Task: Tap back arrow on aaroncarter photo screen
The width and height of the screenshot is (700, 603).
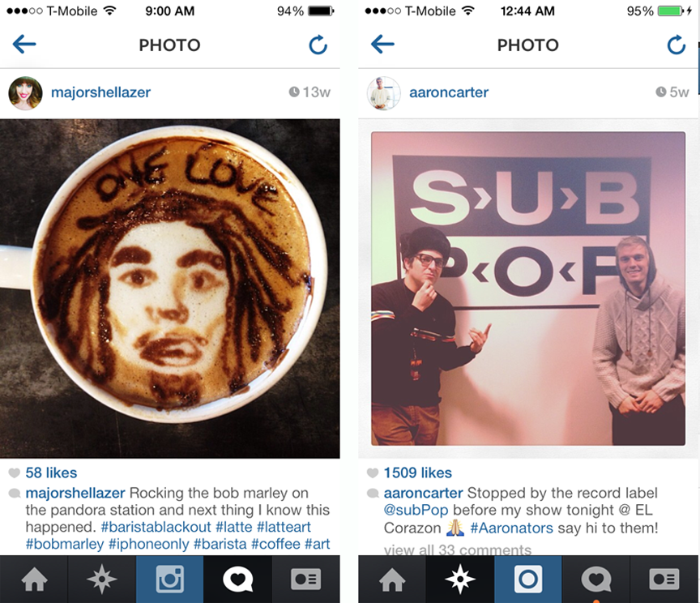Action: pos(382,45)
